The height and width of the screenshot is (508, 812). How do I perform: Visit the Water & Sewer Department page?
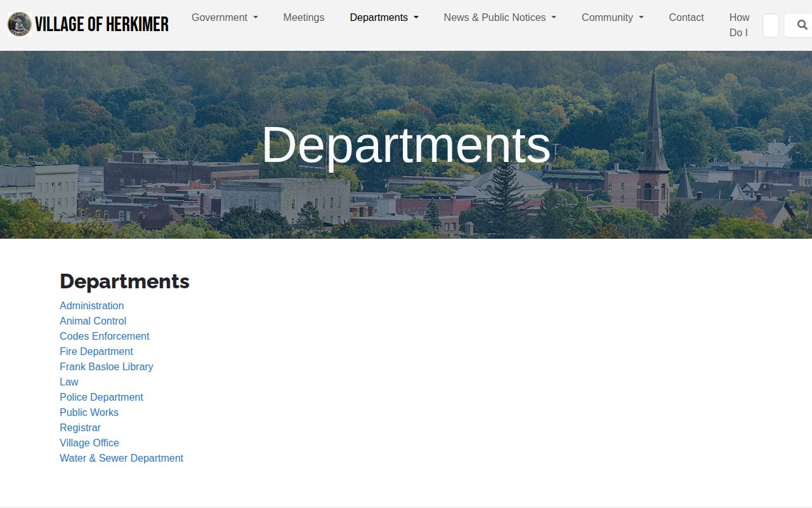[x=122, y=458]
